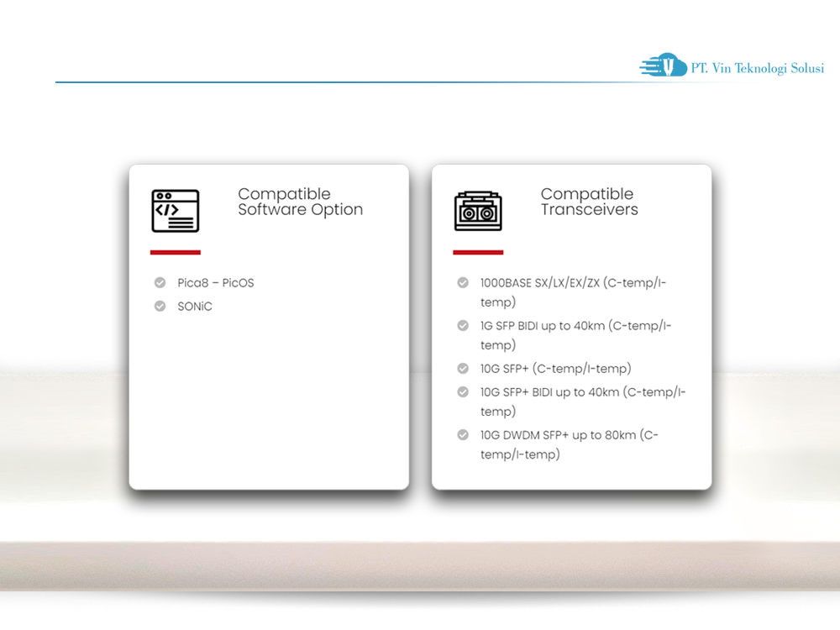Click the red divider under the software icon
This screenshot has width=840, height=630.
click(175, 251)
